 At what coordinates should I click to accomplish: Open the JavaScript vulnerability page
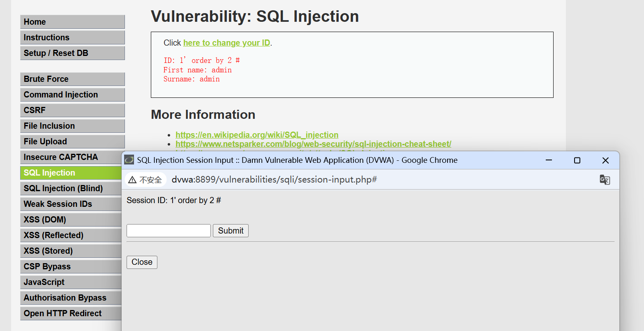coord(71,282)
